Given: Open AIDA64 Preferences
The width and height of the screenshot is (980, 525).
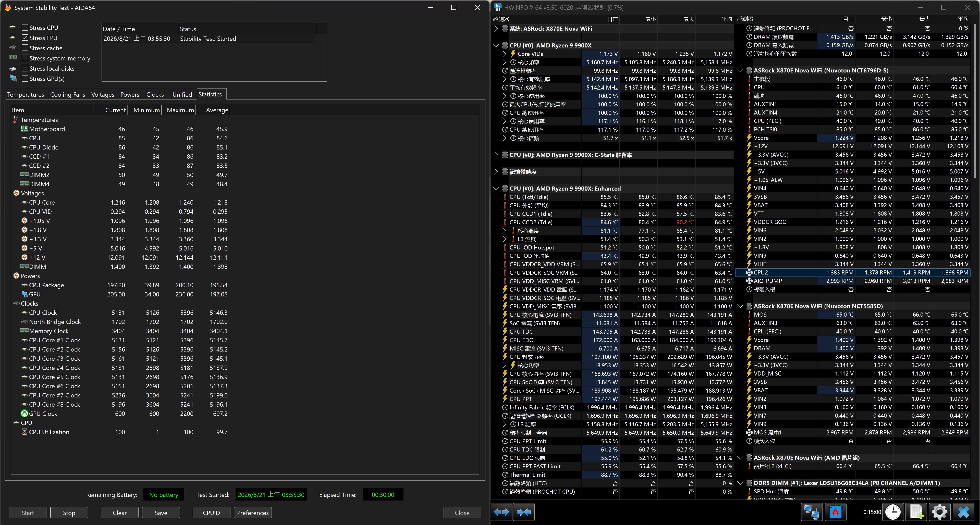Looking at the screenshot, I should 253,513.
